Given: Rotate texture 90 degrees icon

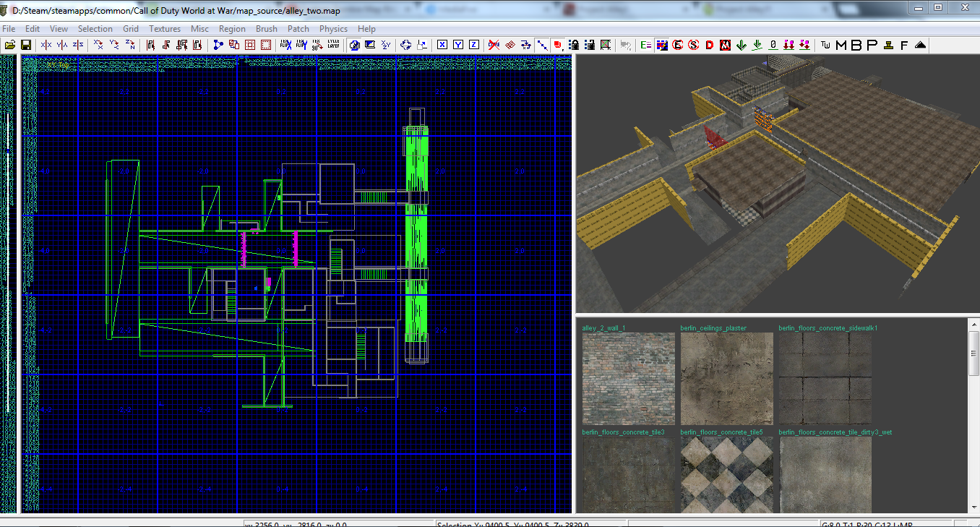Looking at the screenshot, I should point(317,45).
